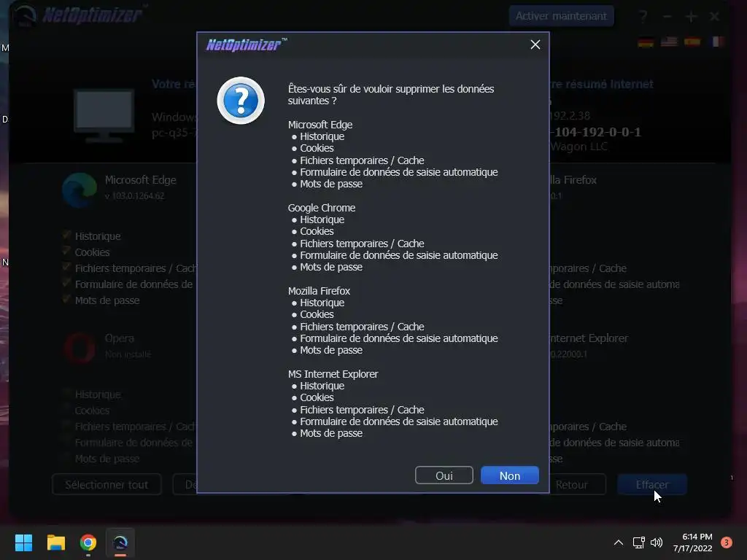Click Cookies under MS Internet Explorer

pyautogui.click(x=317, y=397)
